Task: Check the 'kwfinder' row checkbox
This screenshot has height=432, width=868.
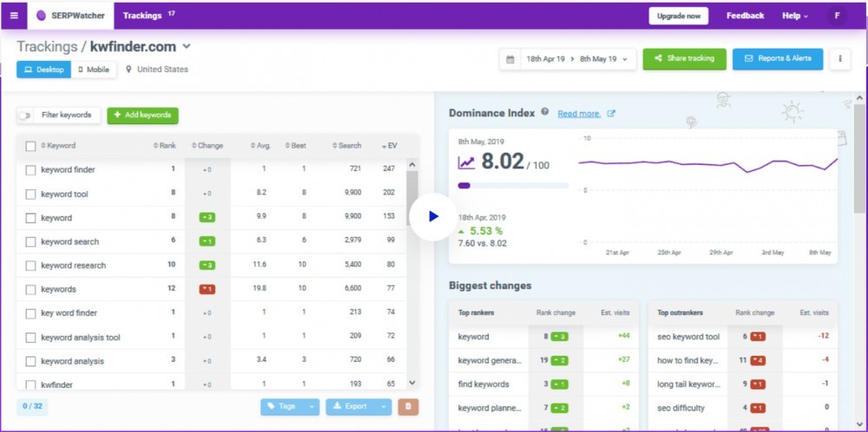Action: point(31,385)
